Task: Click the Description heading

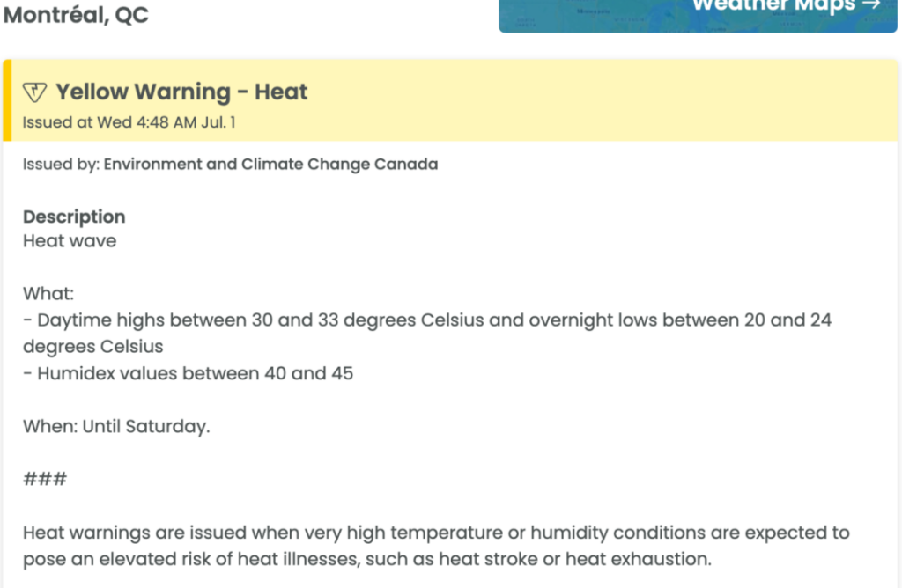Action: pyautogui.click(x=74, y=217)
